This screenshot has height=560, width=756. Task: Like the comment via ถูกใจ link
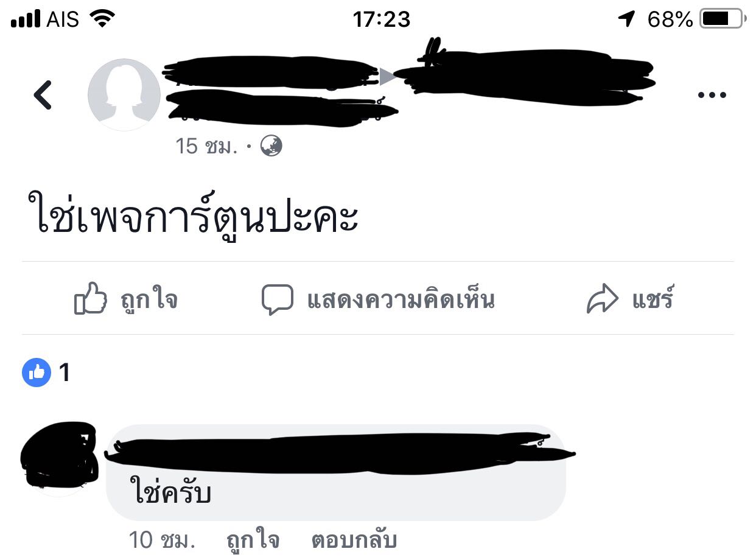coord(253,540)
